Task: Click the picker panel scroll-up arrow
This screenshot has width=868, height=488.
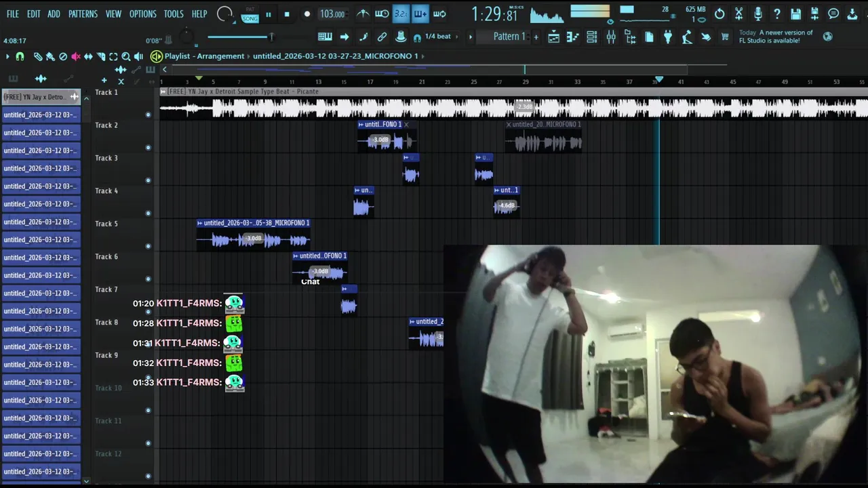Action: [x=86, y=99]
